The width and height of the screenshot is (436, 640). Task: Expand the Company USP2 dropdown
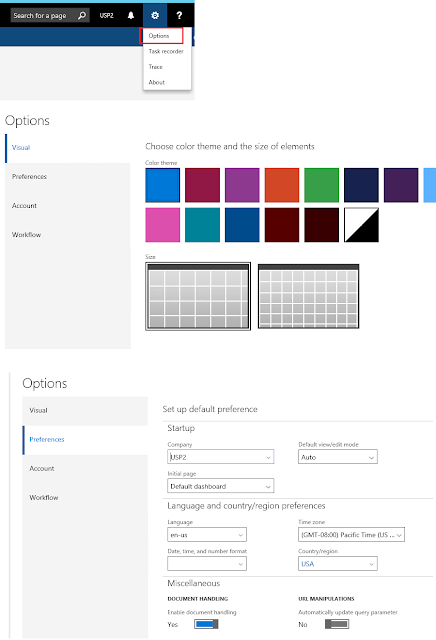[220, 457]
